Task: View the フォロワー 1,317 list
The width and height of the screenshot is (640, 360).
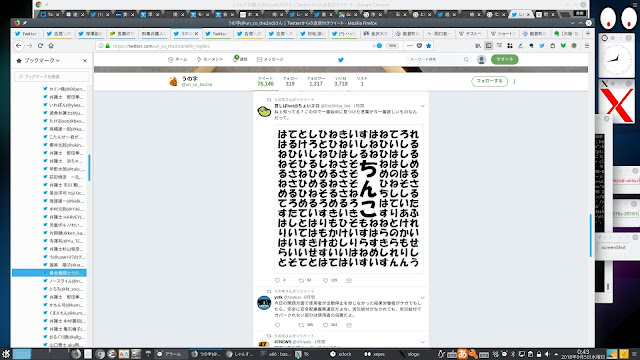Action: pyautogui.click(x=316, y=81)
